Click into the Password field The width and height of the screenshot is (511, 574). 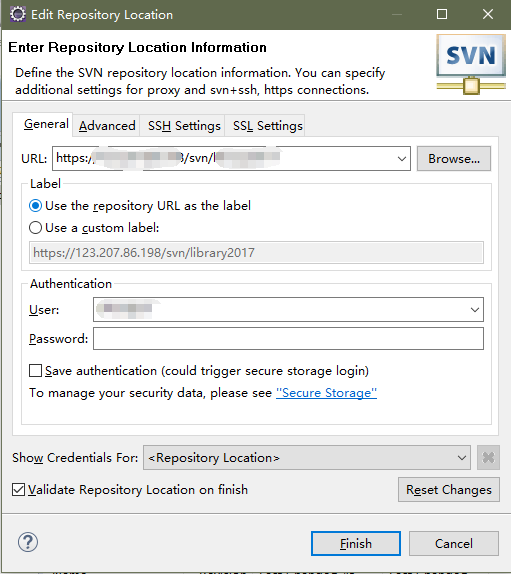coord(288,339)
